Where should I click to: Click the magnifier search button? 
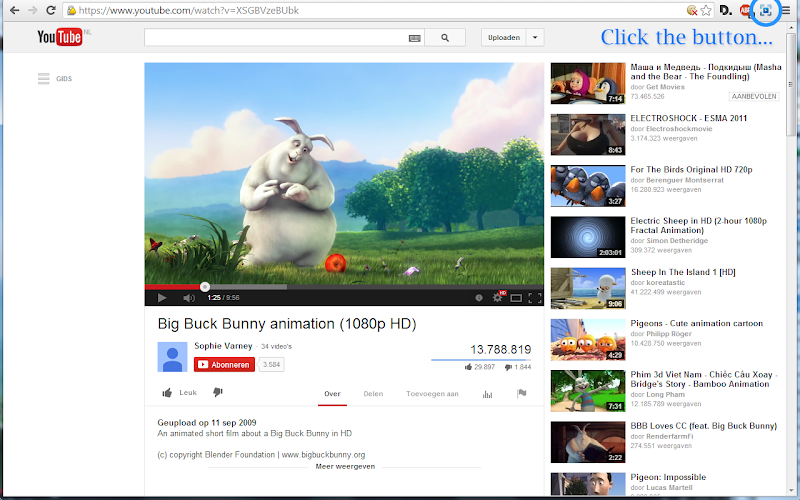[445, 38]
